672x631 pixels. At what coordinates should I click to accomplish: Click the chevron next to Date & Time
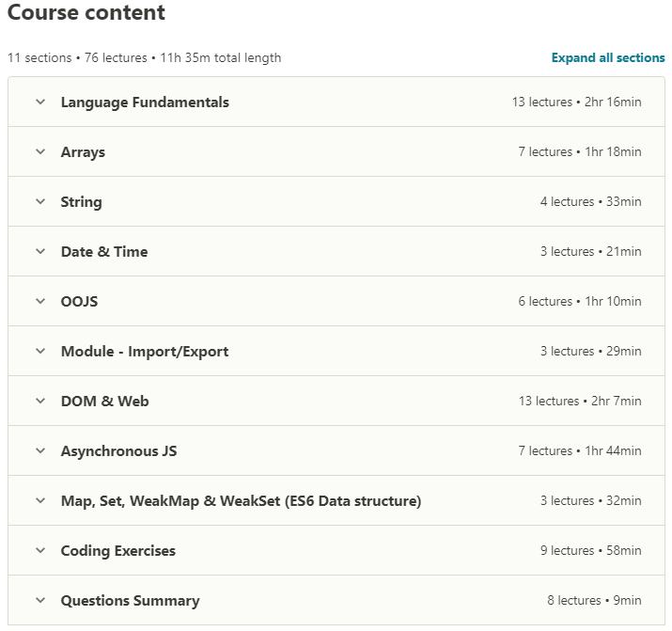tap(40, 251)
